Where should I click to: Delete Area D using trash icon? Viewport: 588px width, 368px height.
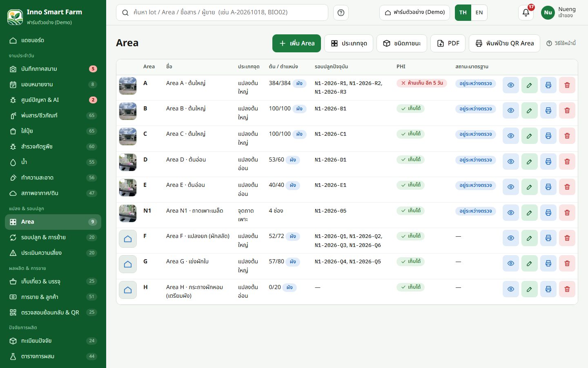click(567, 162)
